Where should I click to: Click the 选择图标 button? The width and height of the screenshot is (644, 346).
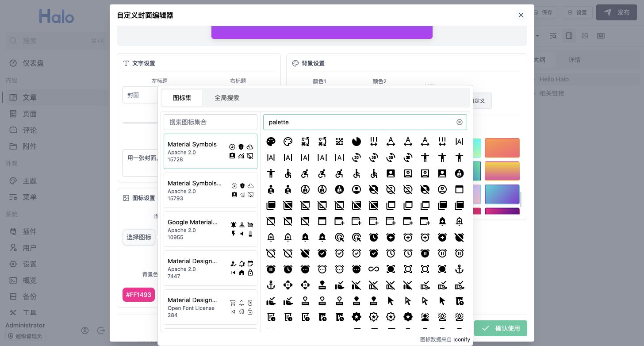point(139,237)
